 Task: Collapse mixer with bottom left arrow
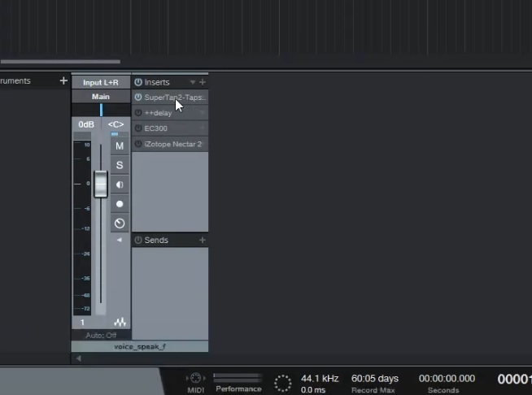(x=79, y=358)
